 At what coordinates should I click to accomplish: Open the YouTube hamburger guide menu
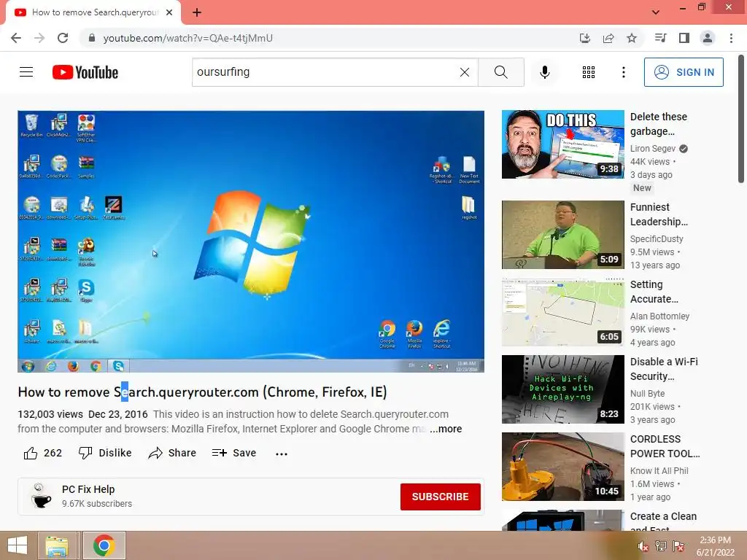[26, 72]
